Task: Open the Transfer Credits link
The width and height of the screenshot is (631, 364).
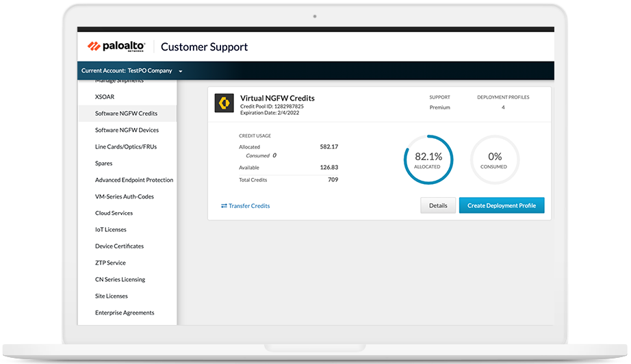Action: (x=249, y=206)
